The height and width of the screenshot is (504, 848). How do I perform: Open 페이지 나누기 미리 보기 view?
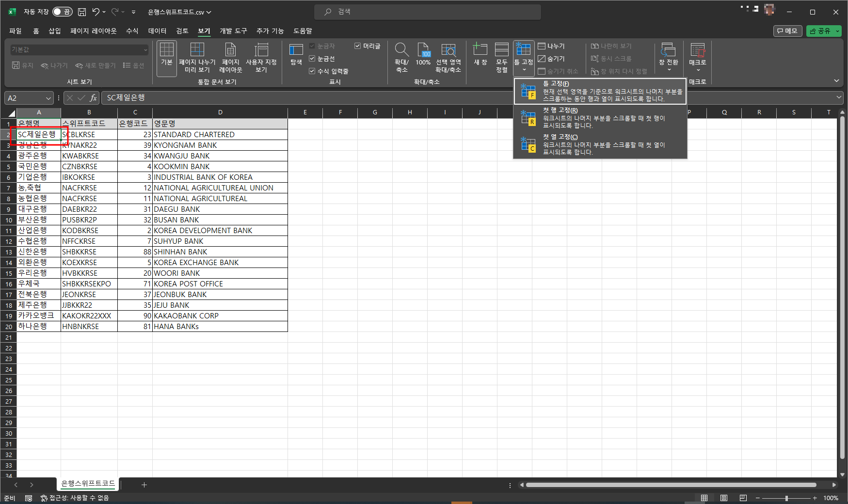pyautogui.click(x=197, y=58)
